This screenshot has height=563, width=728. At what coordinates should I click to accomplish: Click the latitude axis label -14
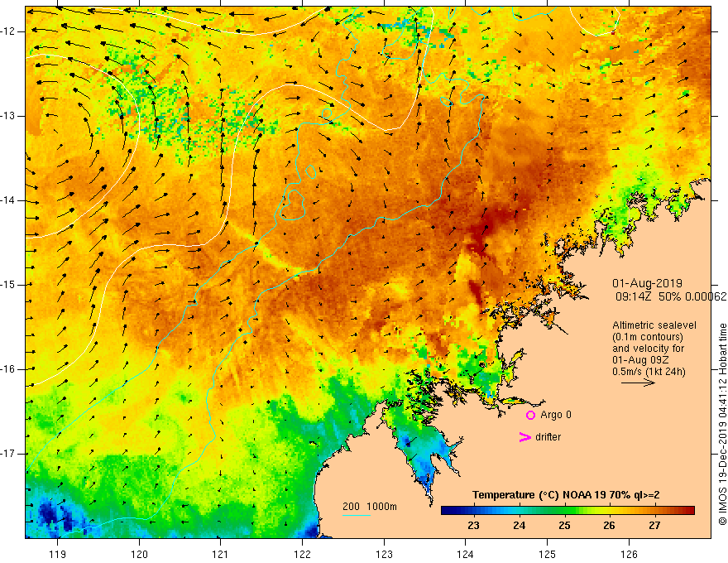click(8, 200)
